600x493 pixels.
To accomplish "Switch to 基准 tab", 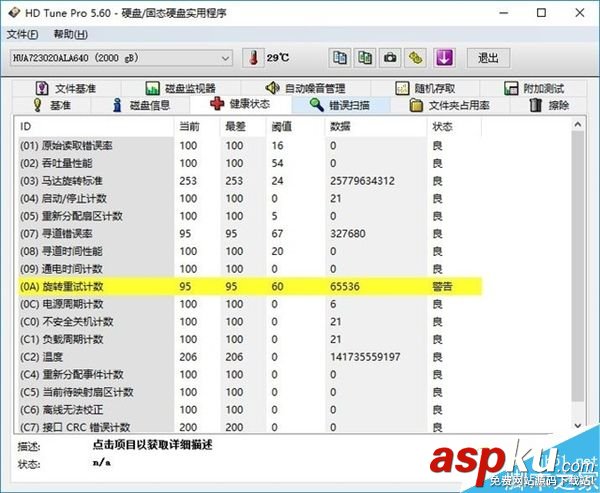I will click(x=52, y=105).
